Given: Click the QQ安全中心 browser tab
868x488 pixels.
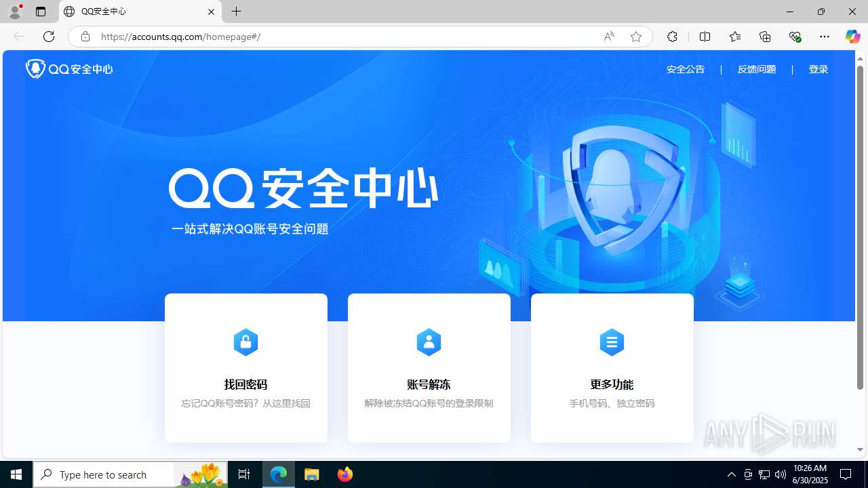Looking at the screenshot, I should tap(140, 12).
